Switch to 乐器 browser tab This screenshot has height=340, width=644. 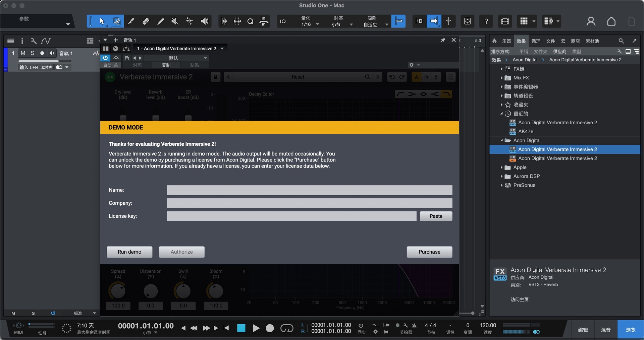click(506, 41)
